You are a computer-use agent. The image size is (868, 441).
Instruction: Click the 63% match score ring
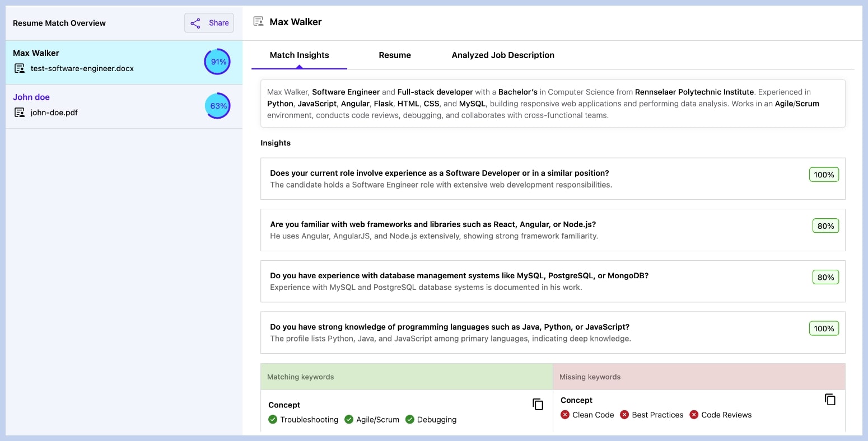click(x=217, y=106)
